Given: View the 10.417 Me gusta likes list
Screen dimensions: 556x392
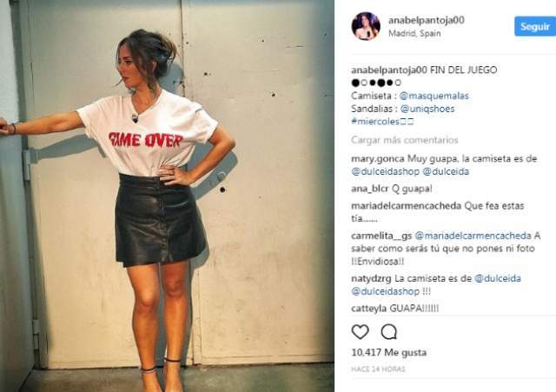Looking at the screenshot, I should click(x=389, y=352).
